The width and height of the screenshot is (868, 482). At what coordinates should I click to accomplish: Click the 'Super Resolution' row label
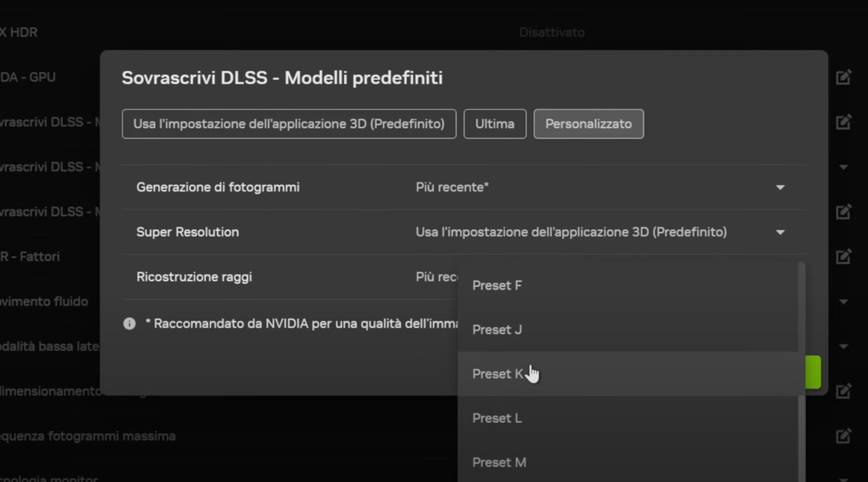tap(188, 232)
